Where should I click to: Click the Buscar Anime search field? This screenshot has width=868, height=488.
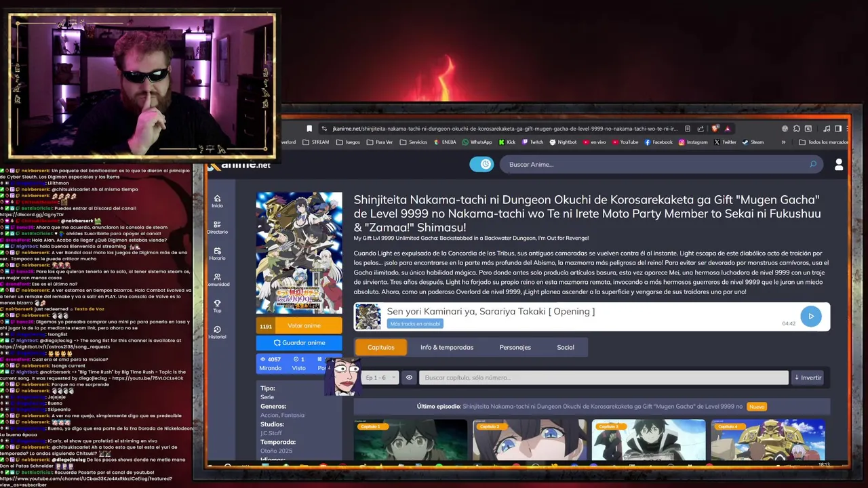661,164
